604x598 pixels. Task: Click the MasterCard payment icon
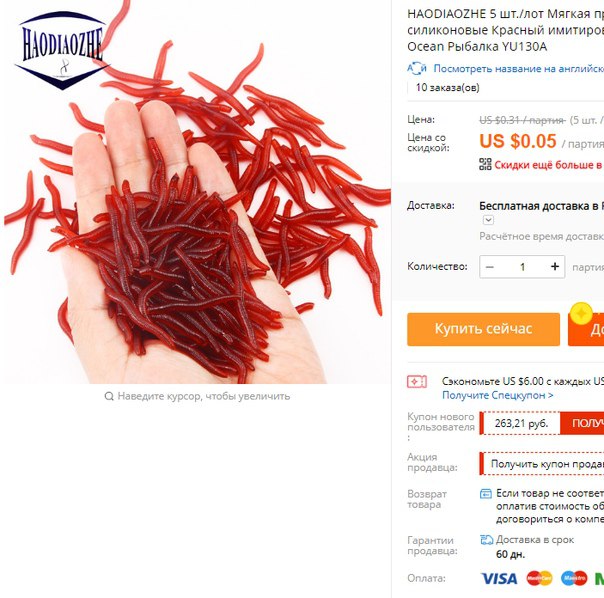click(x=539, y=578)
